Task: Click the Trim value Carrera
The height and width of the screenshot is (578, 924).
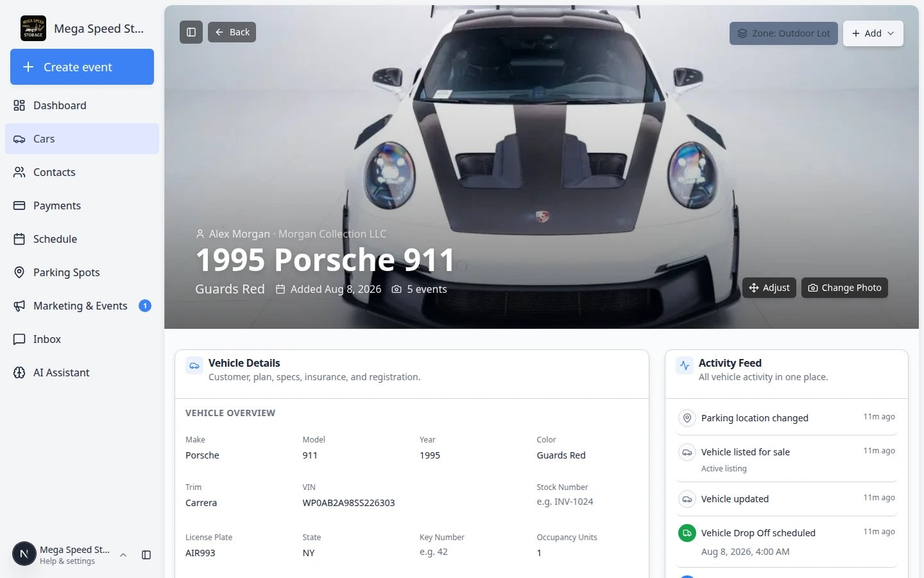Action: [201, 503]
